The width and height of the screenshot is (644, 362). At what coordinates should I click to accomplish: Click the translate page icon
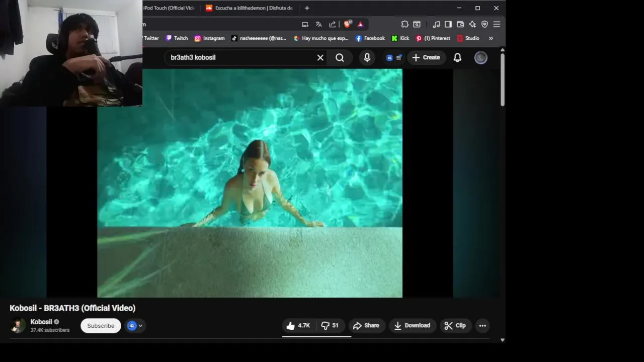pos(318,24)
